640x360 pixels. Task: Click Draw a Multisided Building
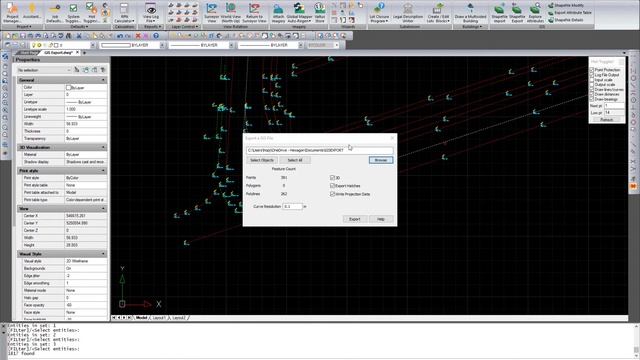(470, 12)
